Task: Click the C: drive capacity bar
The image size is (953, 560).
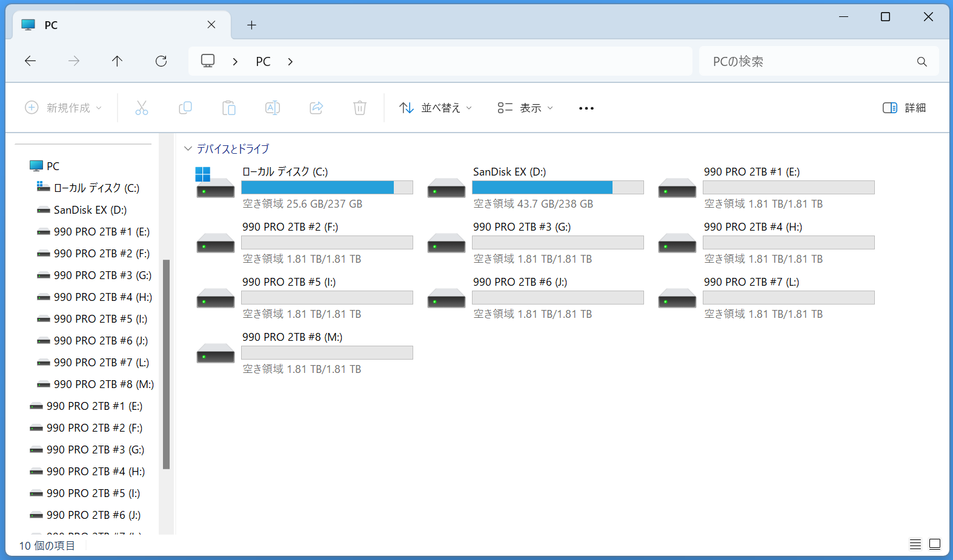Action: [327, 188]
